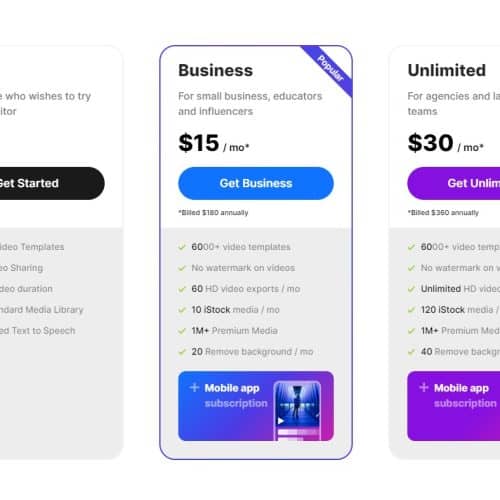Open the Unlimited Mobile app subscription banner

(x=454, y=406)
